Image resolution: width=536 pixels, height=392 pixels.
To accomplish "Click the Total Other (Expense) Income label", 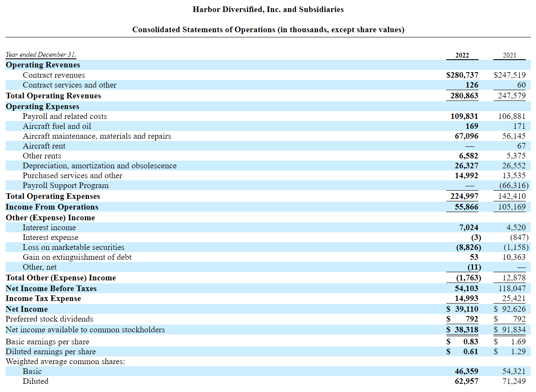I will [61, 278].
